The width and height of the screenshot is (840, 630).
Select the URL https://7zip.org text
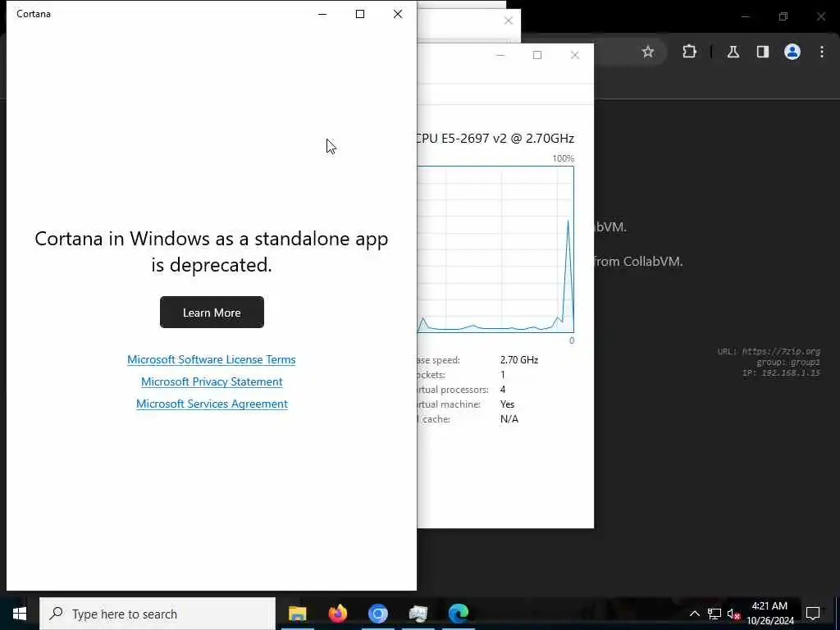click(x=769, y=351)
